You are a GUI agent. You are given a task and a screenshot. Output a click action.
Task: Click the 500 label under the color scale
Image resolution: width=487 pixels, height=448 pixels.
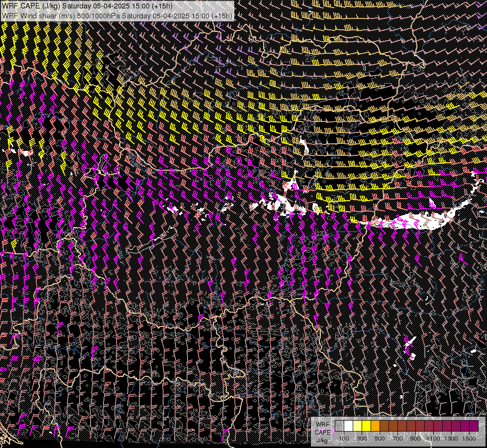pos(380,439)
